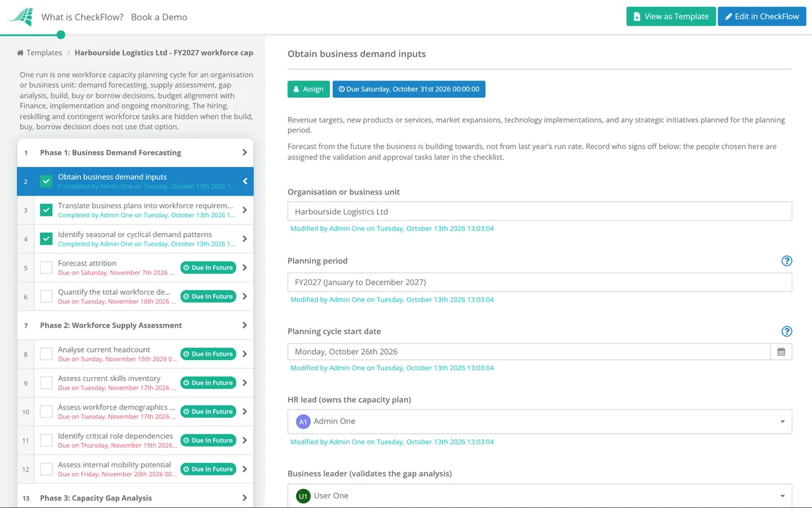812x508 pixels.
Task: Check Assess internal mobility potential task
Action: tap(46, 469)
